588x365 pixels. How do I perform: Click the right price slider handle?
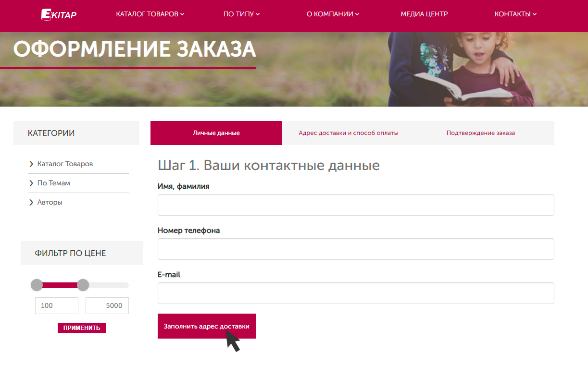coord(83,285)
